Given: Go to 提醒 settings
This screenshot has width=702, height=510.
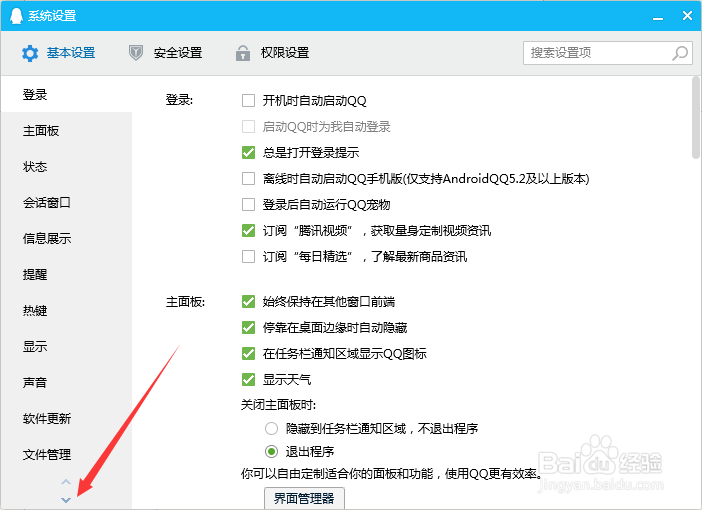Looking at the screenshot, I should pos(66,274).
